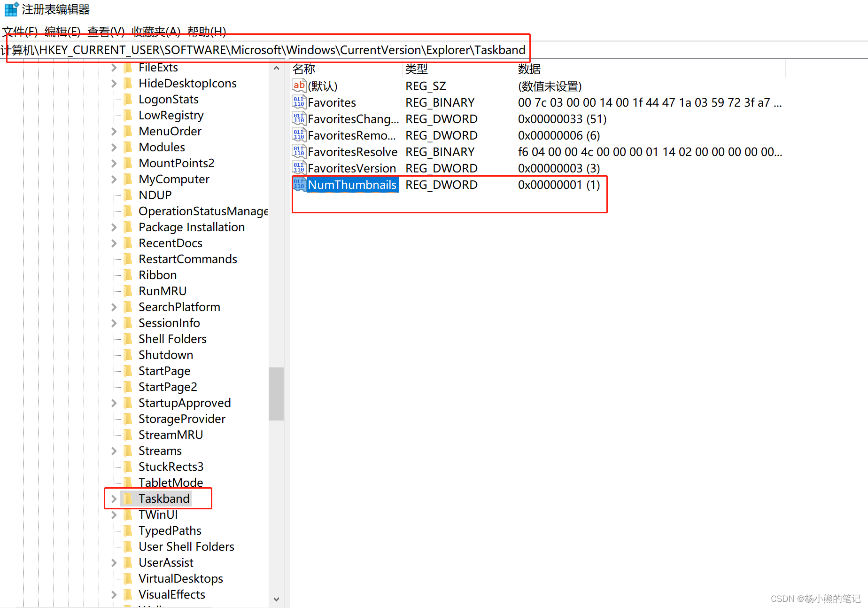Click the tree pane scroll up arrow

pyautogui.click(x=276, y=68)
